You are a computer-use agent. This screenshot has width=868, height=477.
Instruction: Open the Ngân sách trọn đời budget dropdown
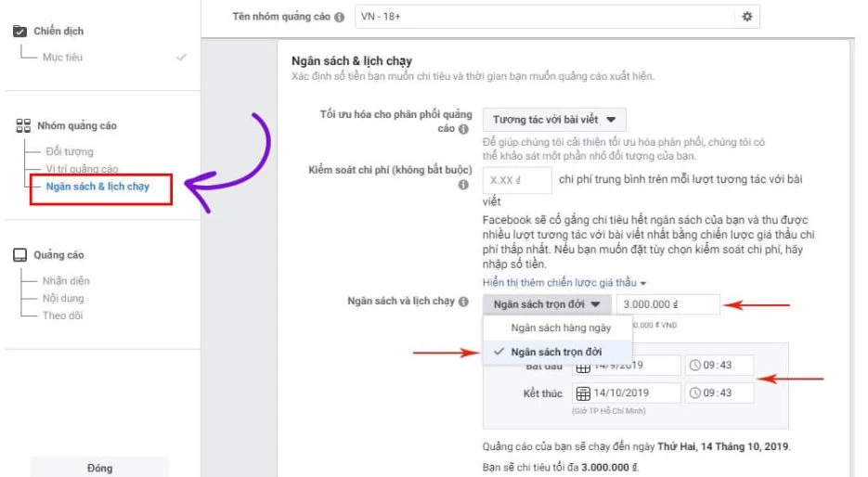pos(547,304)
